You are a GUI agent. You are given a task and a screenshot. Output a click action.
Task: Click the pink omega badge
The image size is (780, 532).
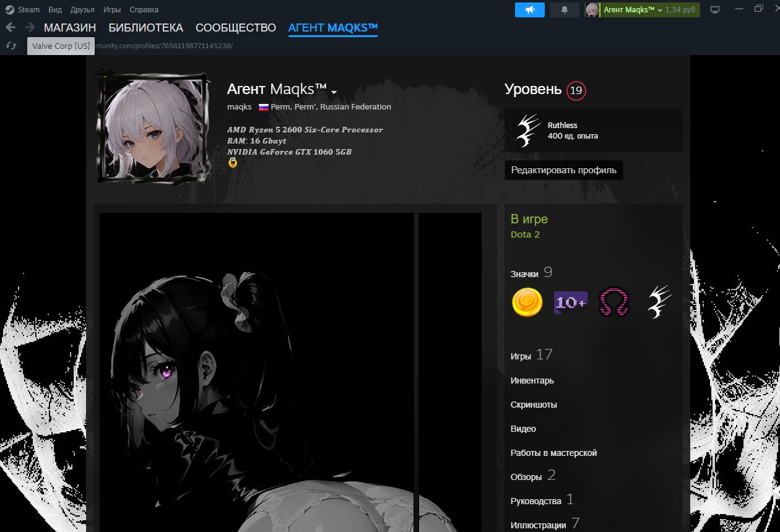(x=614, y=302)
